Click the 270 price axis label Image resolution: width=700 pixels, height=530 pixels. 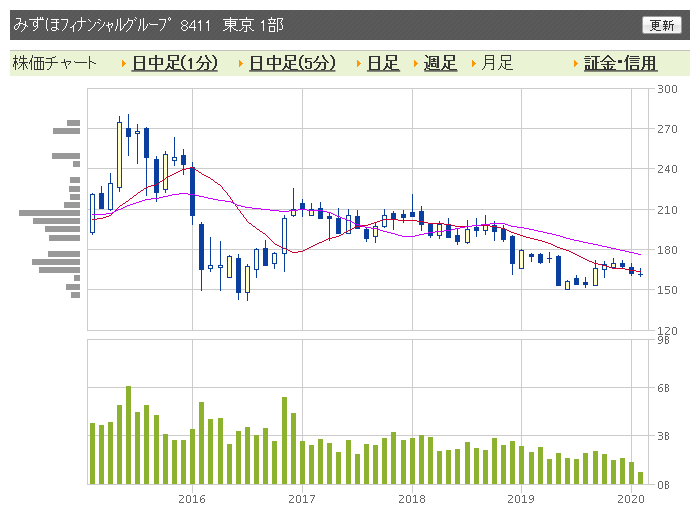tap(667, 129)
